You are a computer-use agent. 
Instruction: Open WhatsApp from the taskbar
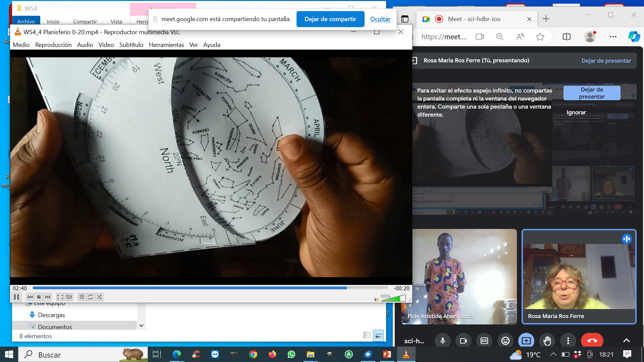click(x=291, y=354)
